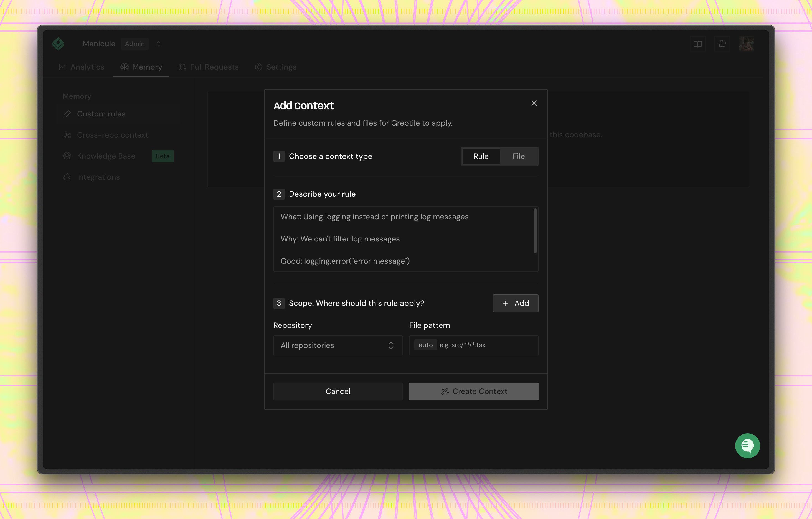Open the user avatar menu
This screenshot has height=519, width=812.
[x=746, y=44]
